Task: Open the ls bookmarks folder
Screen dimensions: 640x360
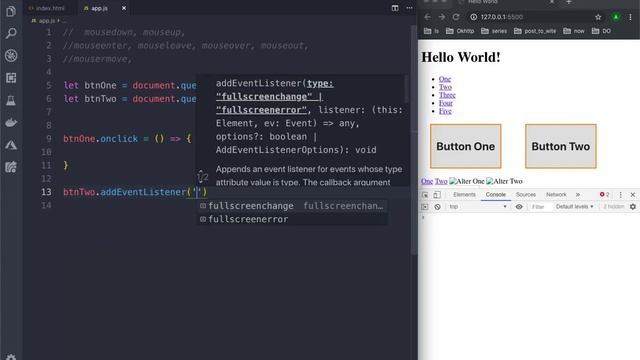Action: tap(431, 31)
